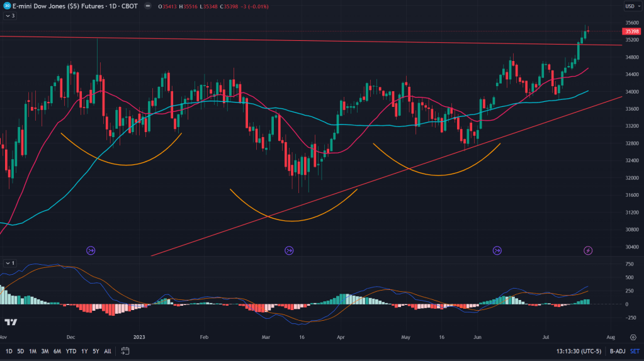Image resolution: width=644 pixels, height=361 pixels.
Task: Open the go-to-date calendar icon
Action: (x=125, y=351)
